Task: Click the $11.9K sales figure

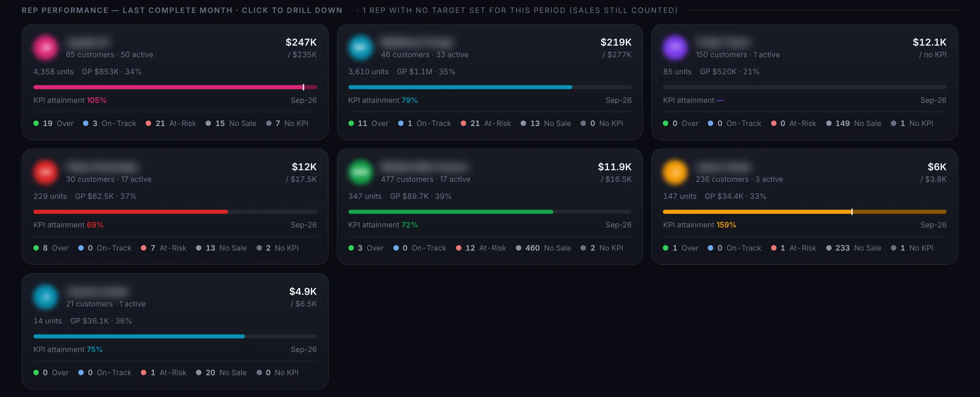Action: [x=615, y=167]
